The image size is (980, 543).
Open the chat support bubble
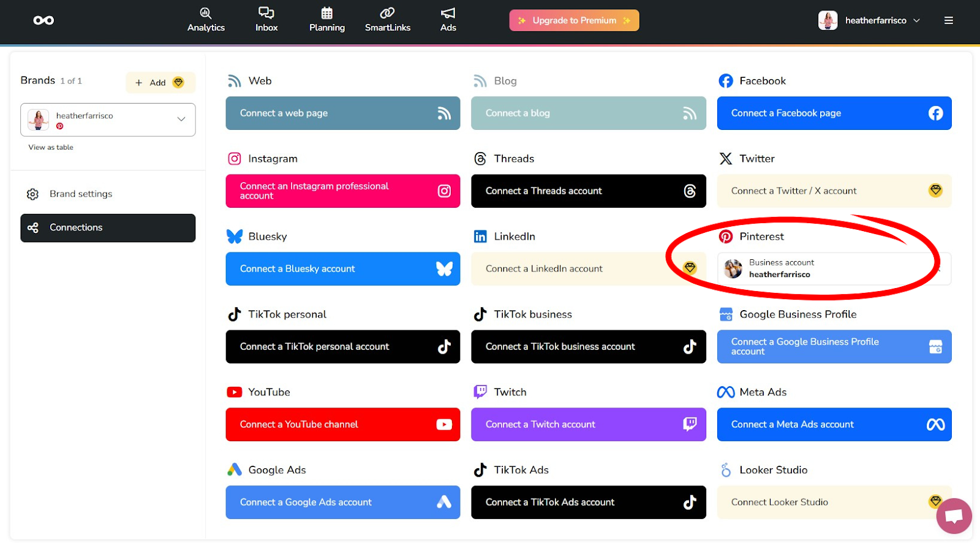tap(954, 516)
